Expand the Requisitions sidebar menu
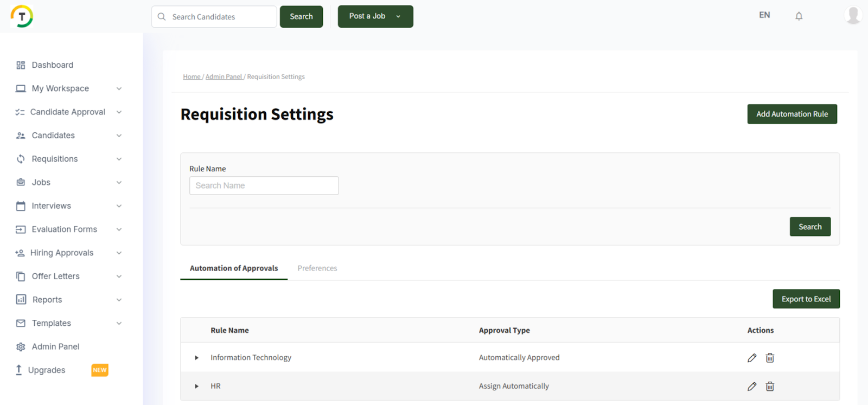The image size is (868, 405). 119,159
